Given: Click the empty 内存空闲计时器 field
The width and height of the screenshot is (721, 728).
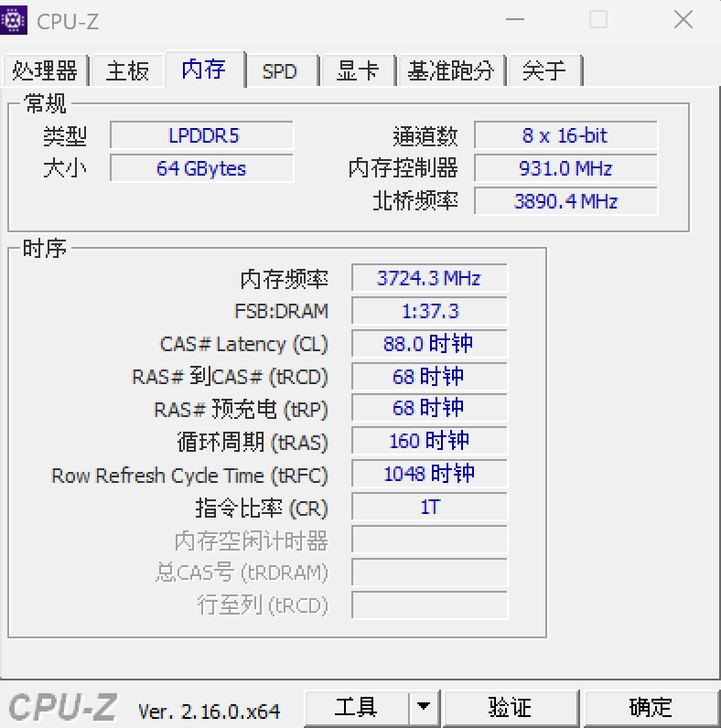Looking at the screenshot, I should point(430,540).
